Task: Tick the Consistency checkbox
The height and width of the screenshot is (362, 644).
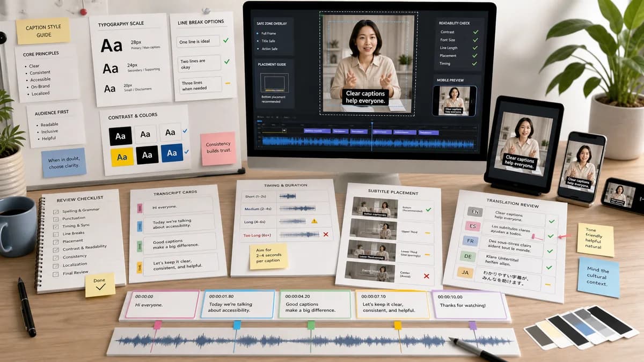Action: (56, 257)
